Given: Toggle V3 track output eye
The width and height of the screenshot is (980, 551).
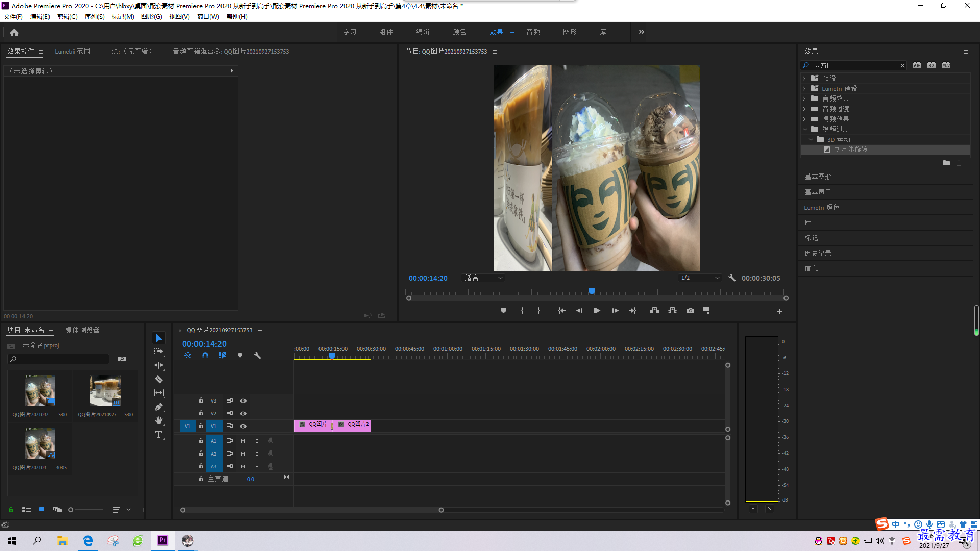Looking at the screenshot, I should [x=243, y=401].
